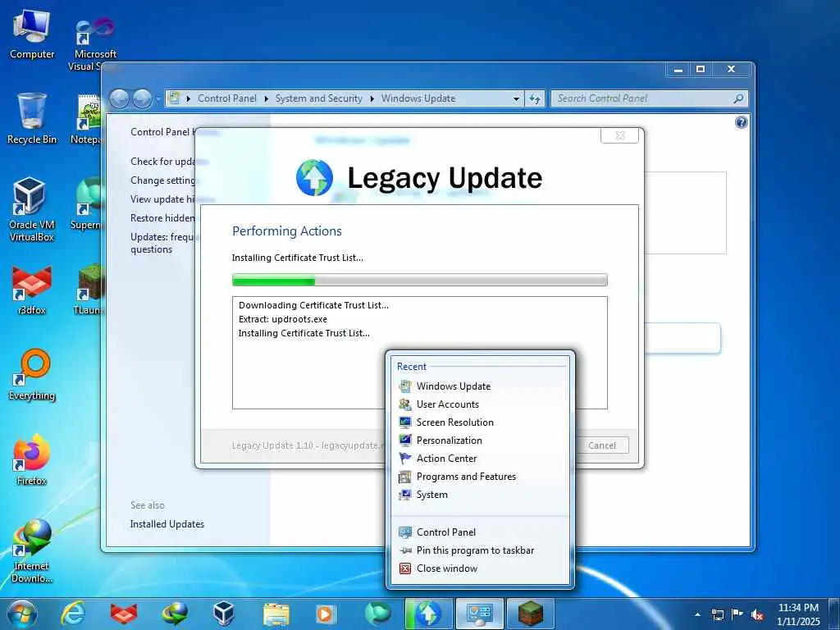Open the recent pages dropdown next to nav buttons
The image size is (840, 630).
tap(157, 99)
